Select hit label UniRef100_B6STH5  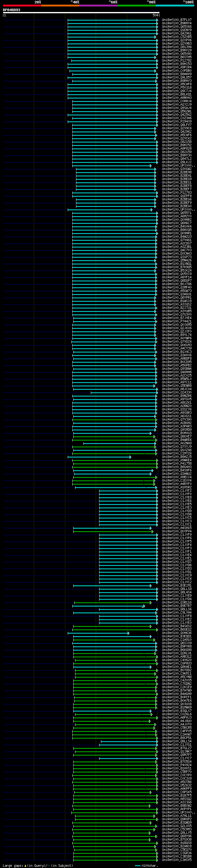(x=176, y=57)
